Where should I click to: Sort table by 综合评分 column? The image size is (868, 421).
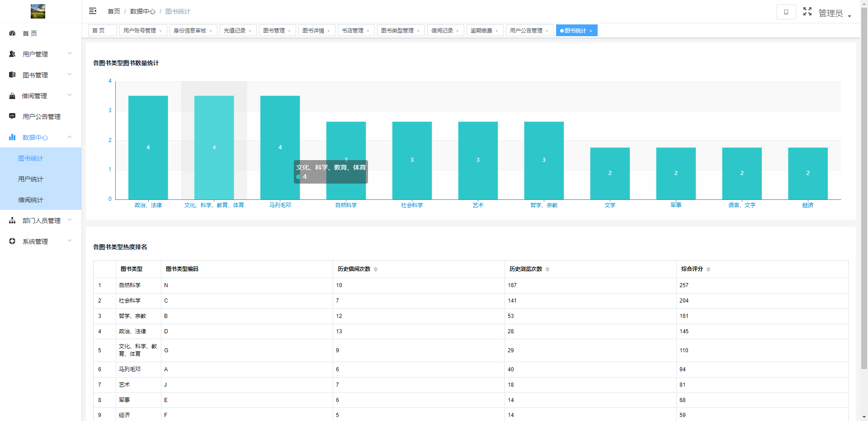[x=708, y=269]
